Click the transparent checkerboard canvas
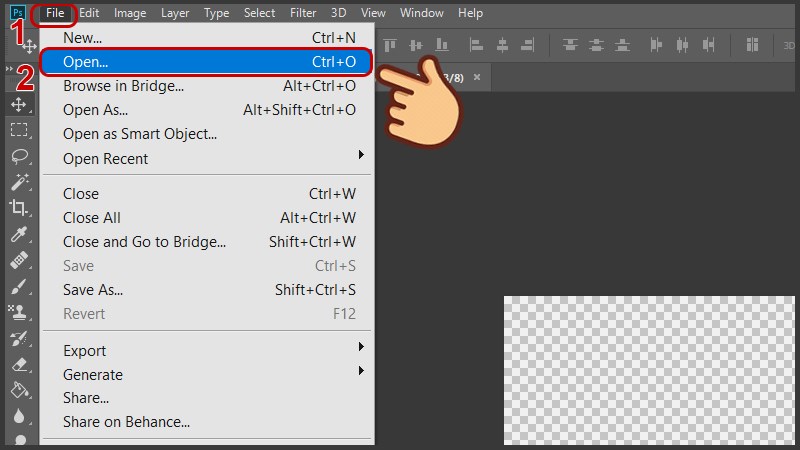 649,370
